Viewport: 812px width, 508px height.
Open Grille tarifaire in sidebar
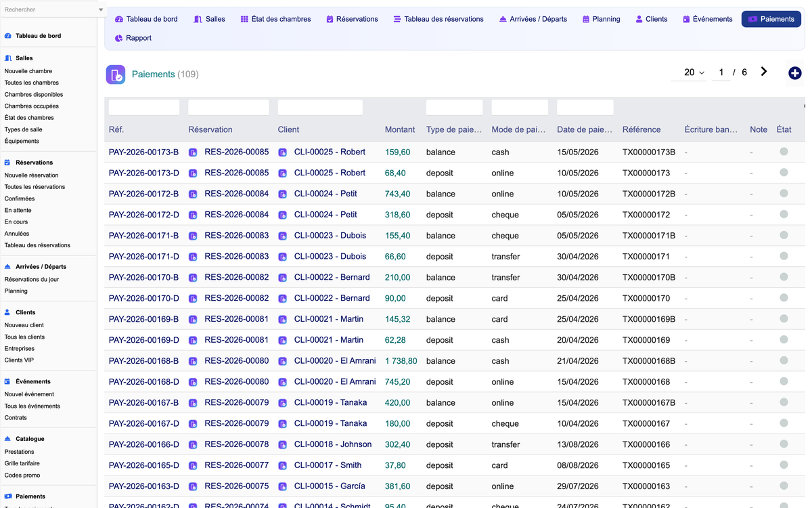click(22, 464)
